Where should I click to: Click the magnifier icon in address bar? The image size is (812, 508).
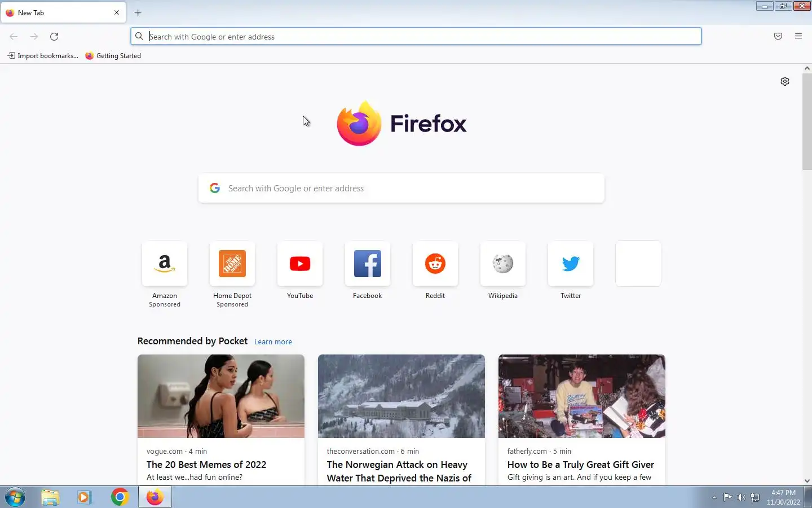pos(139,36)
